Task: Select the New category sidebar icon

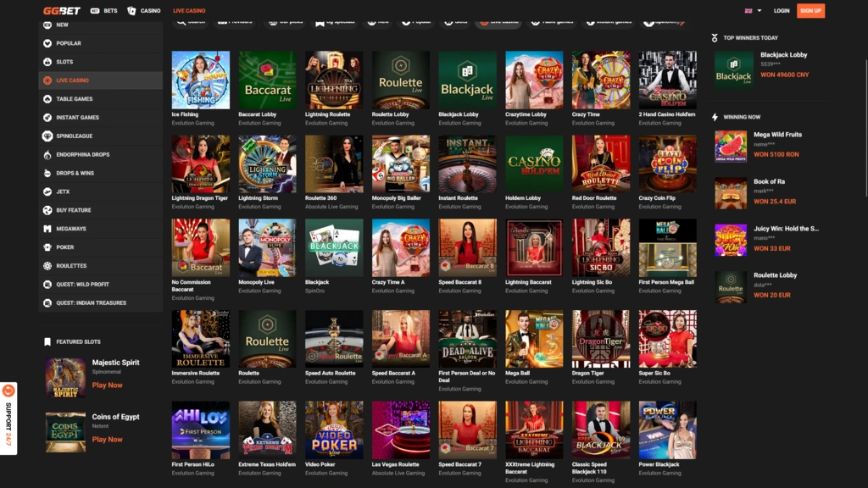Action: pos(47,25)
